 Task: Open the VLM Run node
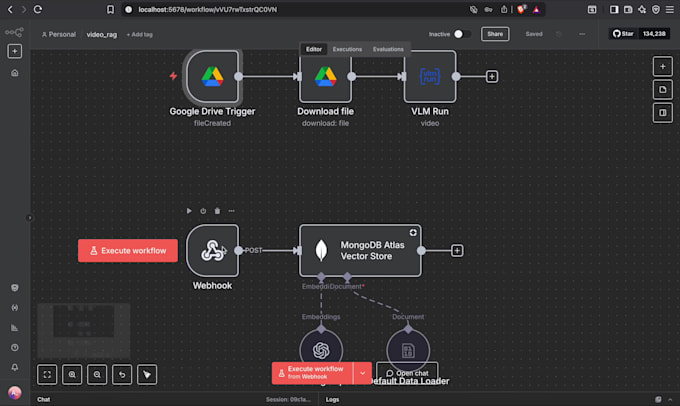point(430,77)
